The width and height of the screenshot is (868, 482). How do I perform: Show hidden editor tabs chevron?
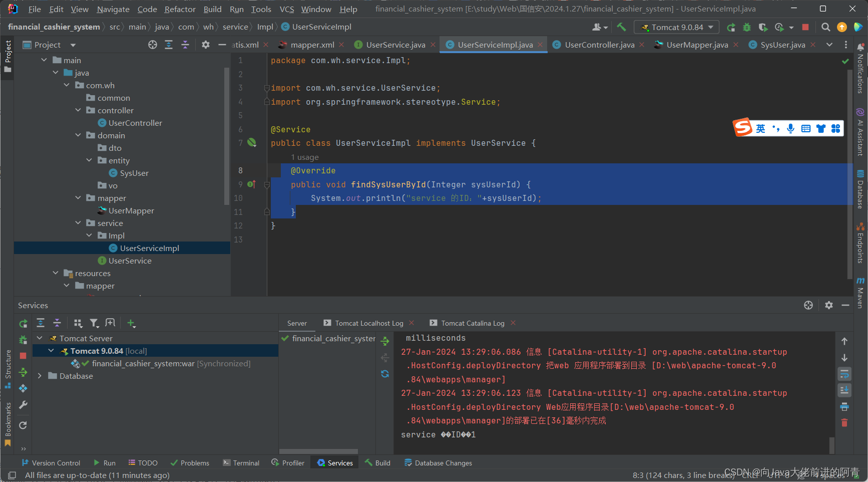[829, 45]
